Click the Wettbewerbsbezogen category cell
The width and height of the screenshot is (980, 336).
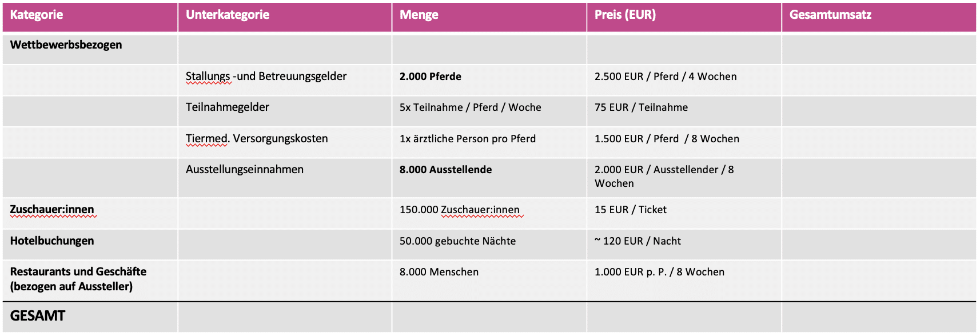coord(90,49)
